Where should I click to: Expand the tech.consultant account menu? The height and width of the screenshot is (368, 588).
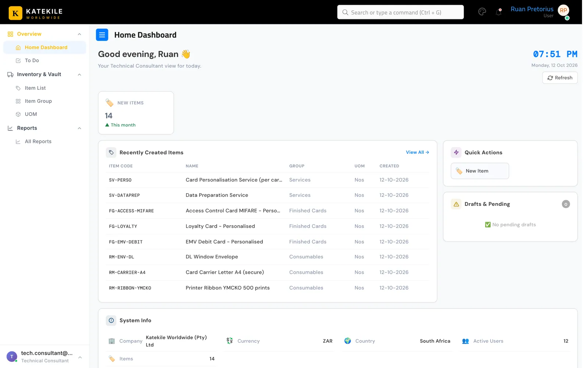pyautogui.click(x=80, y=357)
